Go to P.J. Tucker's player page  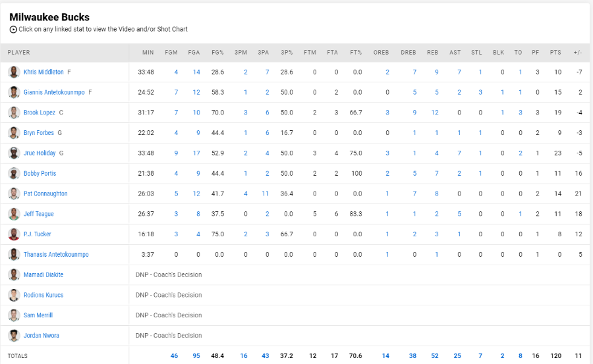coord(37,234)
